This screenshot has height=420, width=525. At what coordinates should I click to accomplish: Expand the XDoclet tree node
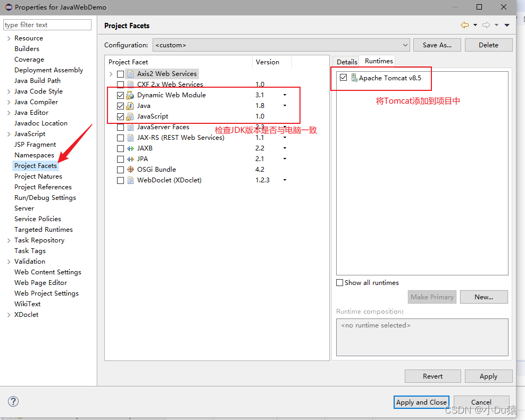[x=9, y=315]
